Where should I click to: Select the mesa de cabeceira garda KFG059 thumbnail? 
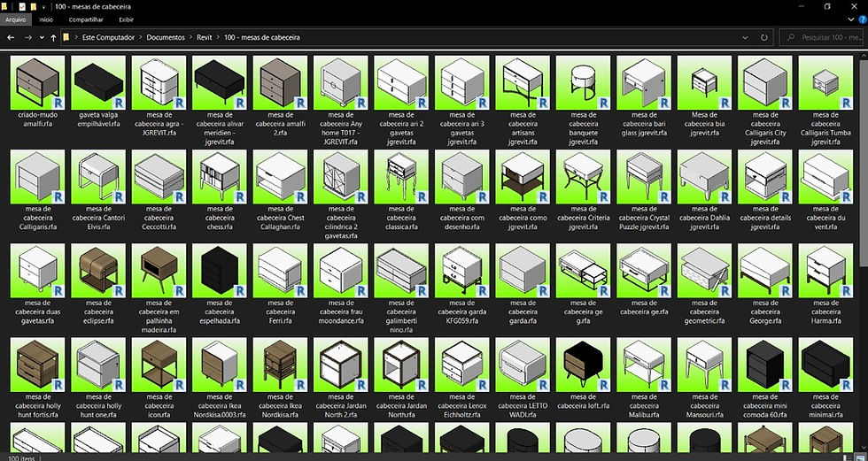tap(462, 270)
